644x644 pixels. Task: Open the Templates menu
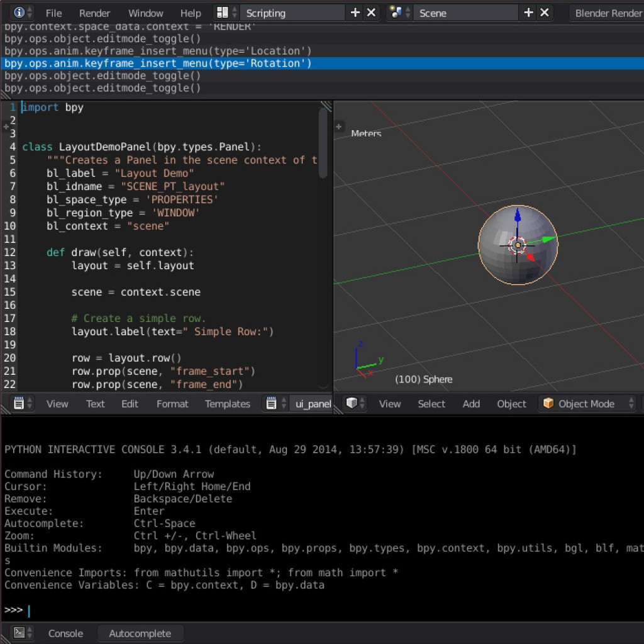227,404
